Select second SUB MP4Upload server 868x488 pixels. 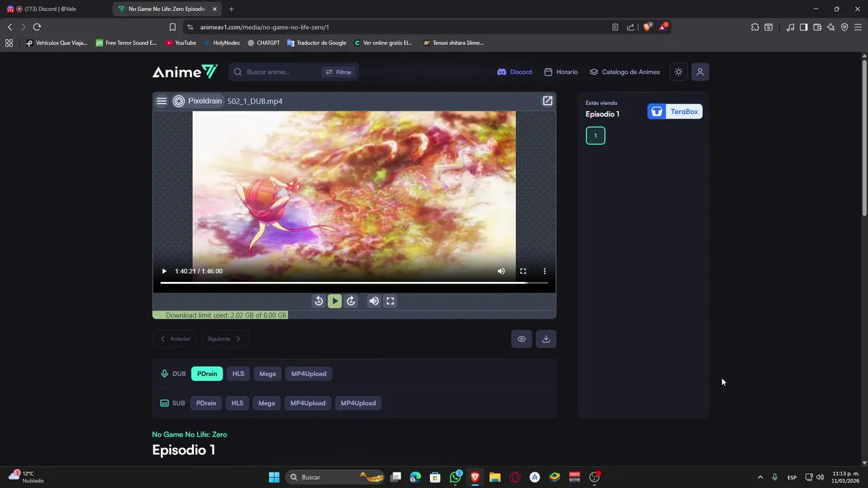point(358,403)
